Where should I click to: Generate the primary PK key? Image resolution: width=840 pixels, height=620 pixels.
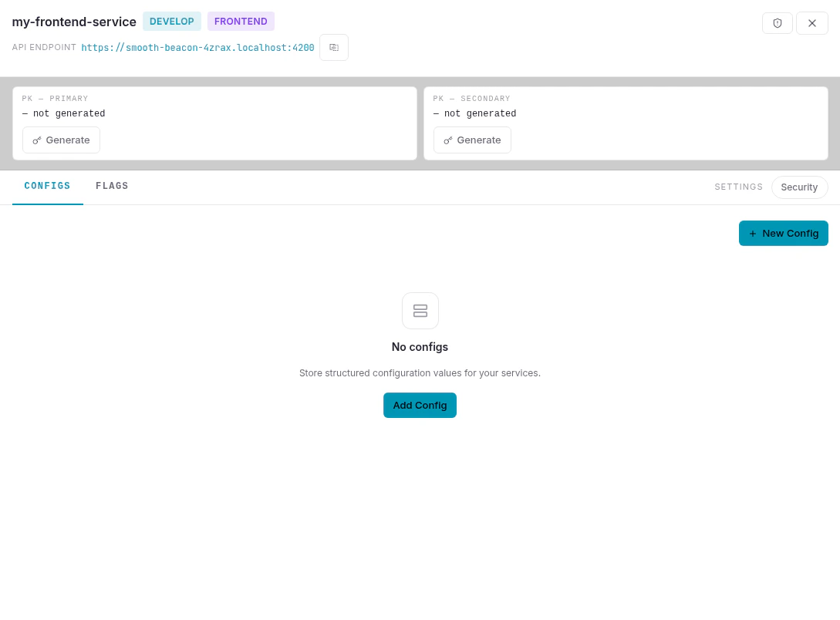tap(61, 140)
